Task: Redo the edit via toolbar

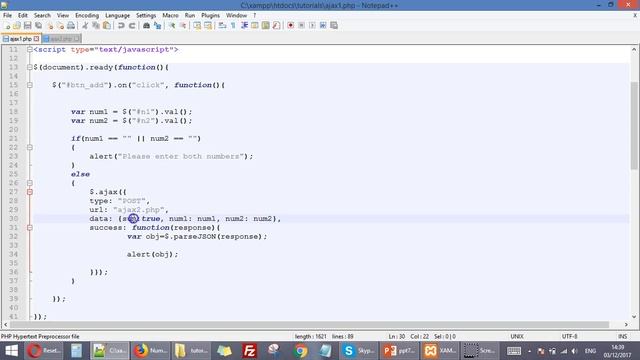Action: pyautogui.click(x=132, y=26)
